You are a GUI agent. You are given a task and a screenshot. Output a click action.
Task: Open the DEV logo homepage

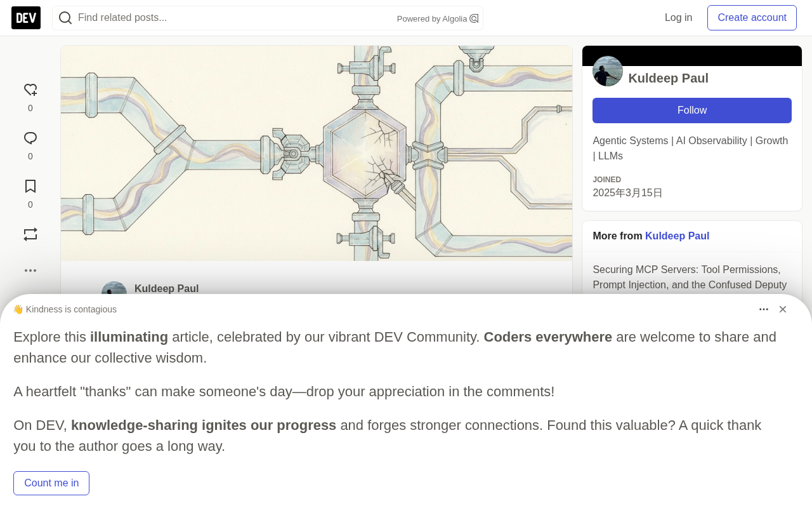click(26, 18)
